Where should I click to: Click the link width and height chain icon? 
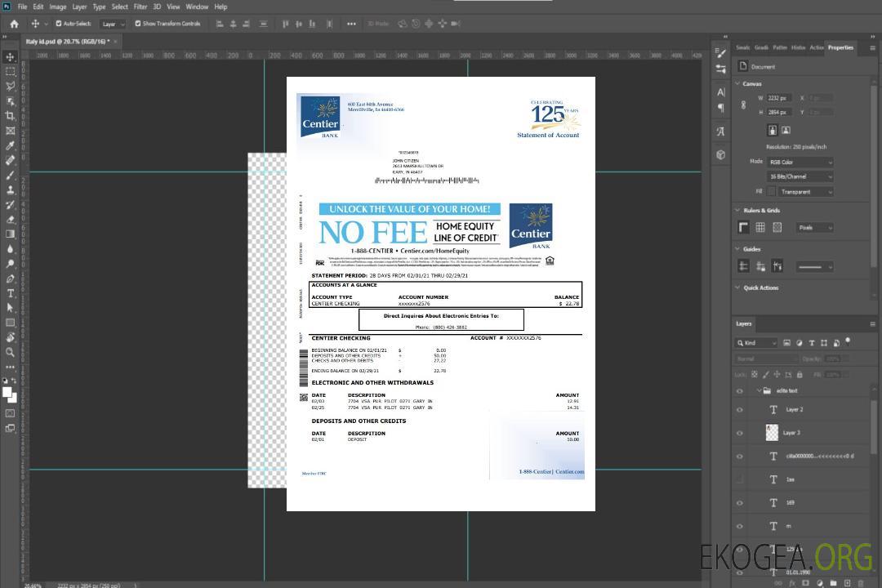pyautogui.click(x=743, y=105)
